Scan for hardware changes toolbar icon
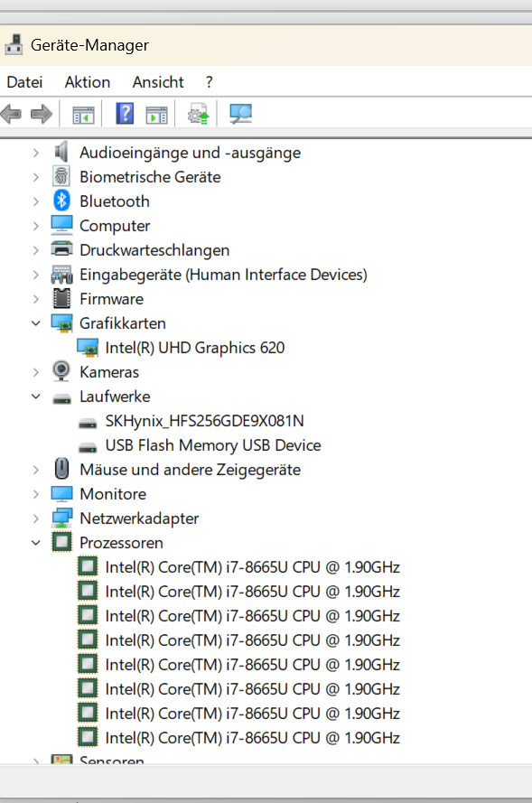The image size is (532, 803). 240,114
